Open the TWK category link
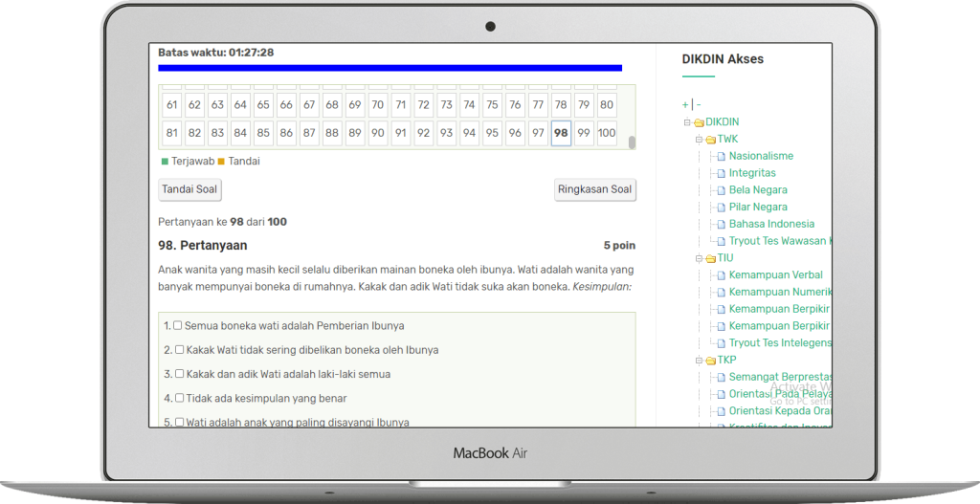This screenshot has height=504, width=980. 727,139
